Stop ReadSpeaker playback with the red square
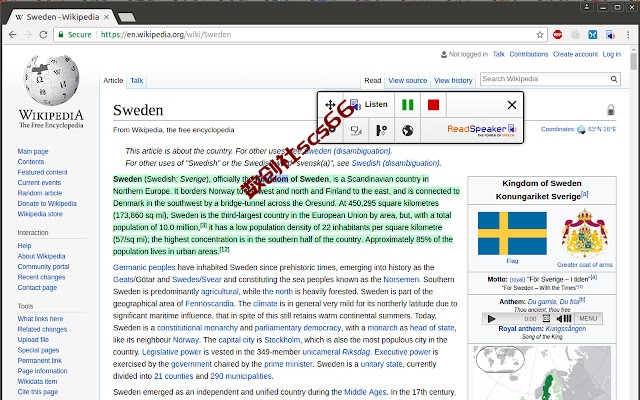 pyautogui.click(x=433, y=105)
